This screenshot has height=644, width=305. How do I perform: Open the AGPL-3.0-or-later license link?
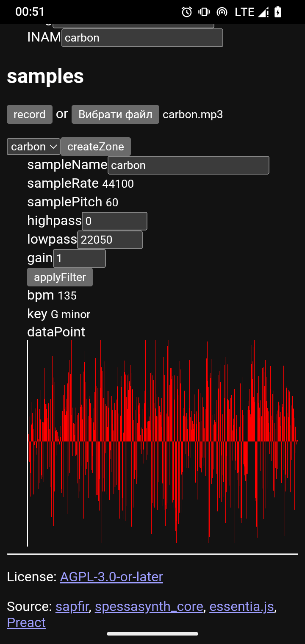click(x=111, y=577)
